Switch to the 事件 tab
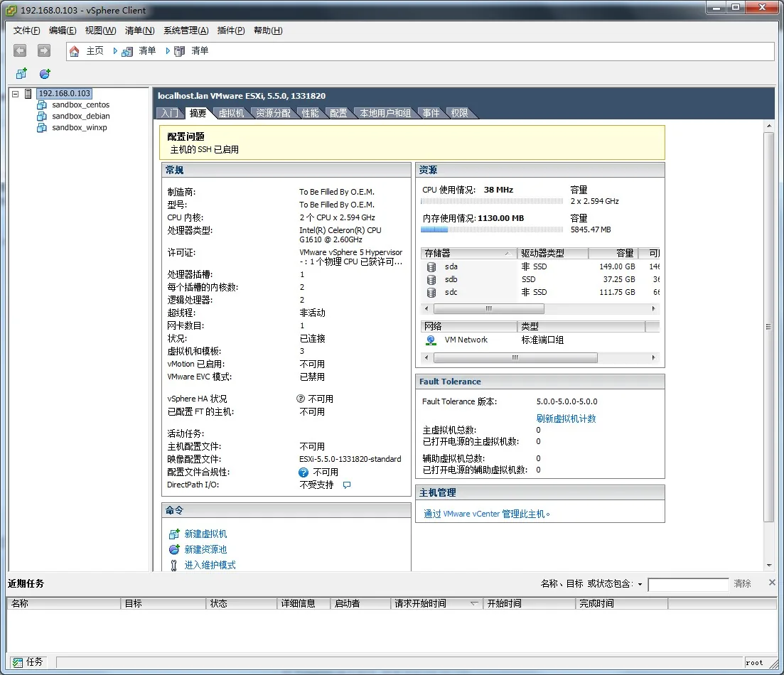The height and width of the screenshot is (675, 784). coord(431,113)
